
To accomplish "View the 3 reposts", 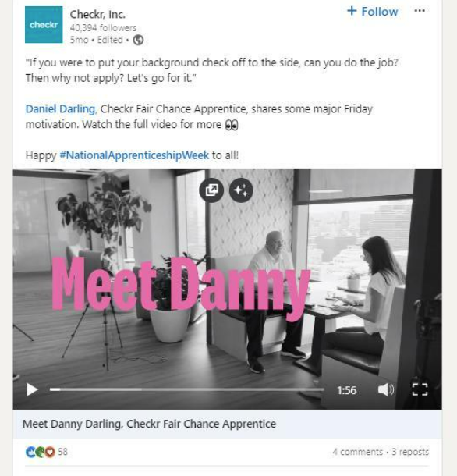I will 410,452.
